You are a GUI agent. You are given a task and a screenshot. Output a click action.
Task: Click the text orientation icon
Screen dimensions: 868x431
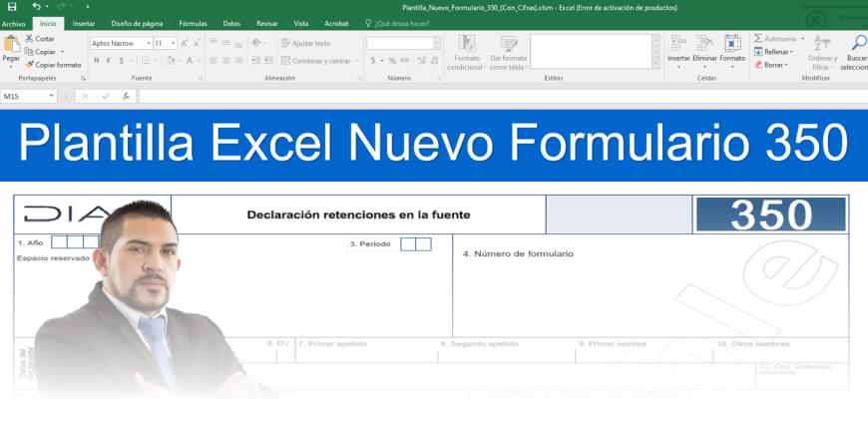[255, 43]
